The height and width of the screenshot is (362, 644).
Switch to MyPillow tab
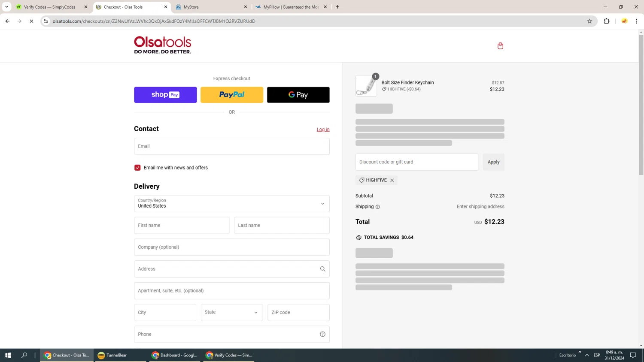291,7
